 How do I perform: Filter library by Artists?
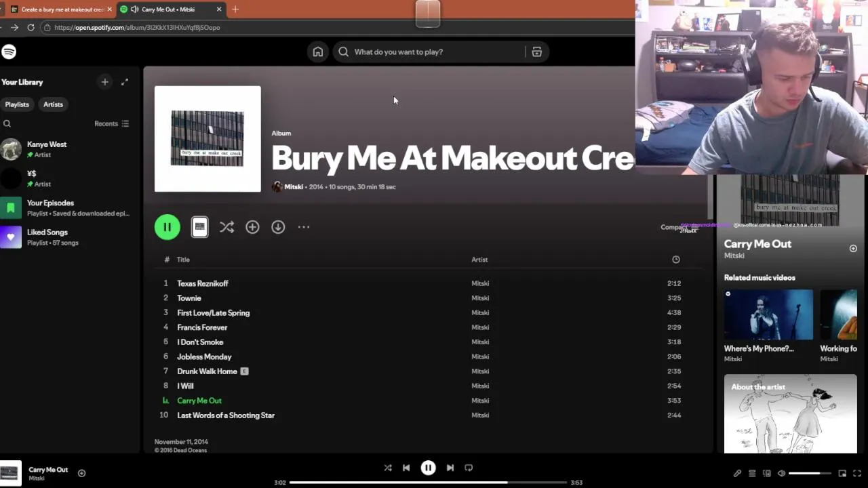tap(53, 104)
